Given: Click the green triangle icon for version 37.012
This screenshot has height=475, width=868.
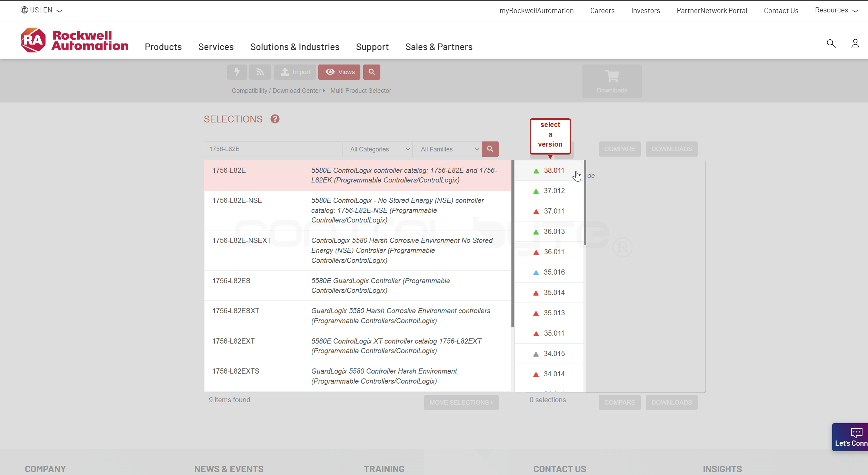Looking at the screenshot, I should (x=536, y=191).
